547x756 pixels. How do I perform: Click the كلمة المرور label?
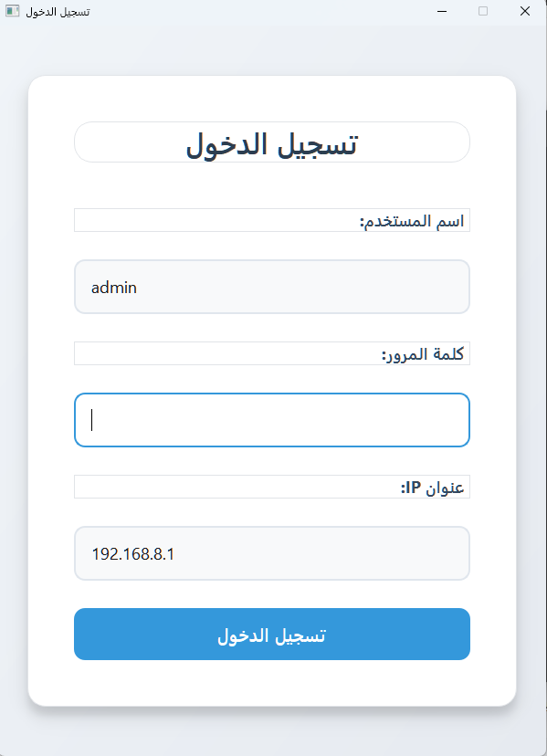tap(423, 354)
